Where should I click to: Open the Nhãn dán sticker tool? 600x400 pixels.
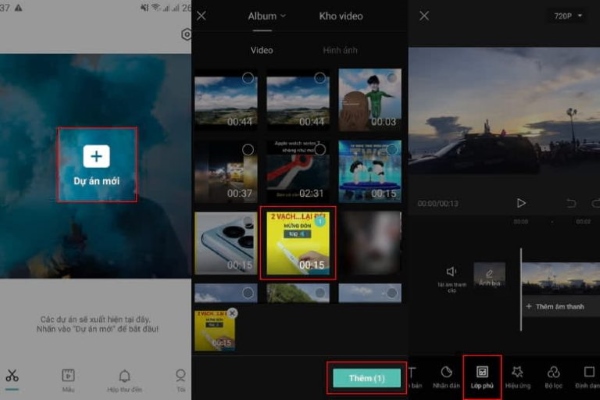[446, 377]
